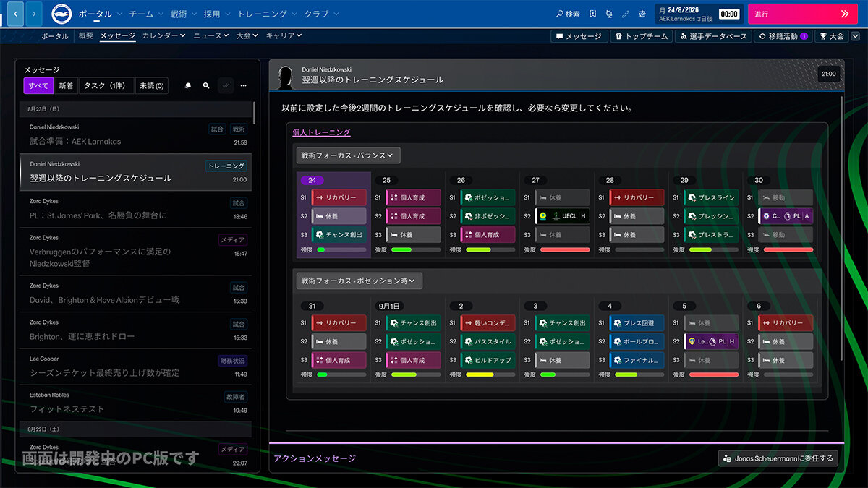Select the すべて message filter

(x=38, y=86)
